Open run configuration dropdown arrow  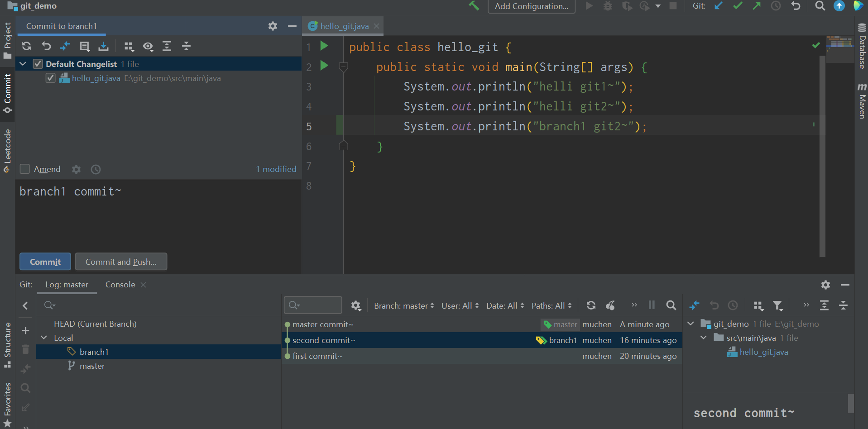(658, 6)
